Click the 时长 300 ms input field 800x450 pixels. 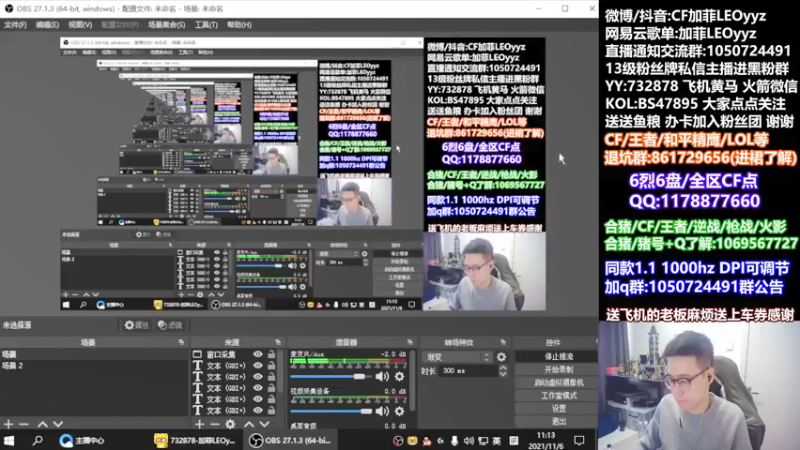[469, 371]
